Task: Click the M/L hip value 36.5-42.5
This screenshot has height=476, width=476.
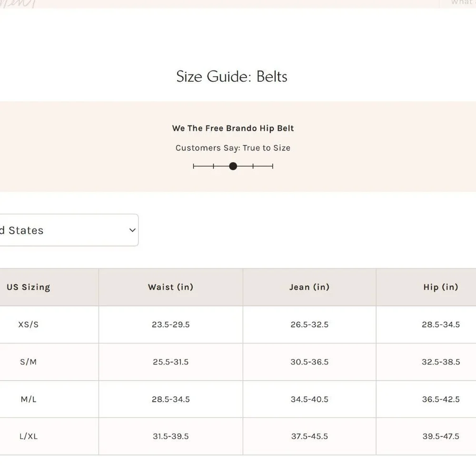Action: tap(441, 399)
